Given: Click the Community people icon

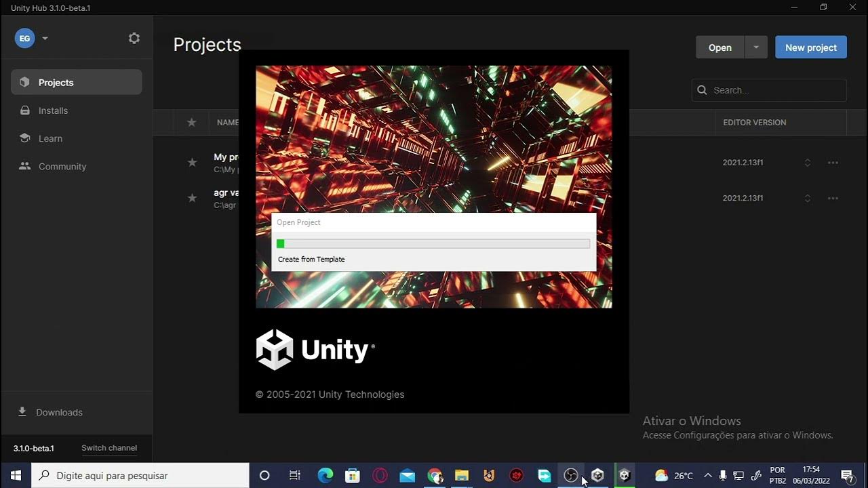Looking at the screenshot, I should point(25,166).
